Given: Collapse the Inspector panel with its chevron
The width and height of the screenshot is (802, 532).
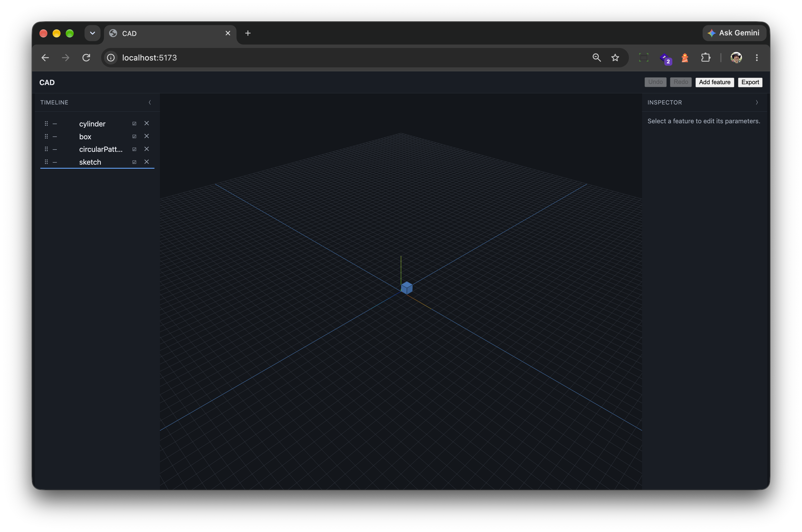Looking at the screenshot, I should pos(757,102).
